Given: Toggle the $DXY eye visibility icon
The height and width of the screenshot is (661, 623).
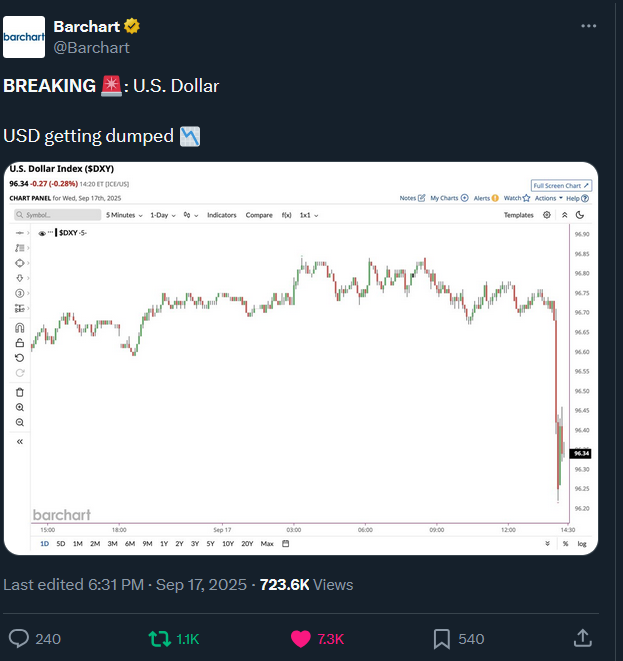Looking at the screenshot, I should (42, 233).
